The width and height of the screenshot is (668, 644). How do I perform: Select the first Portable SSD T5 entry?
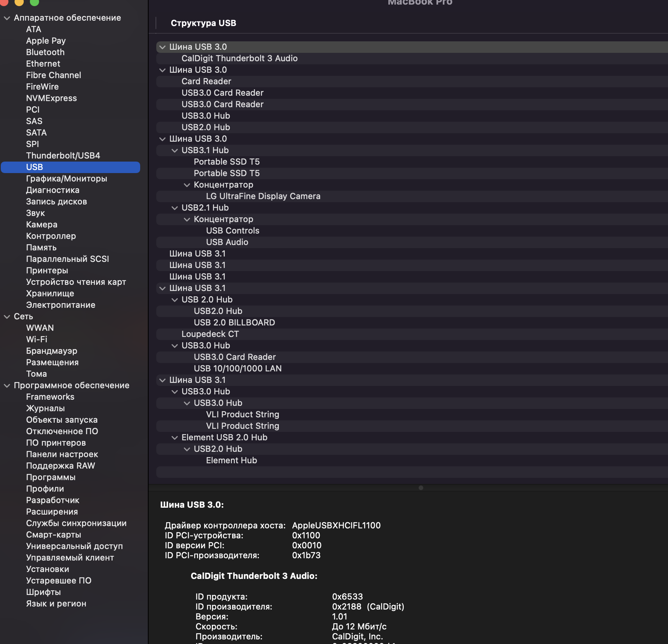(226, 162)
